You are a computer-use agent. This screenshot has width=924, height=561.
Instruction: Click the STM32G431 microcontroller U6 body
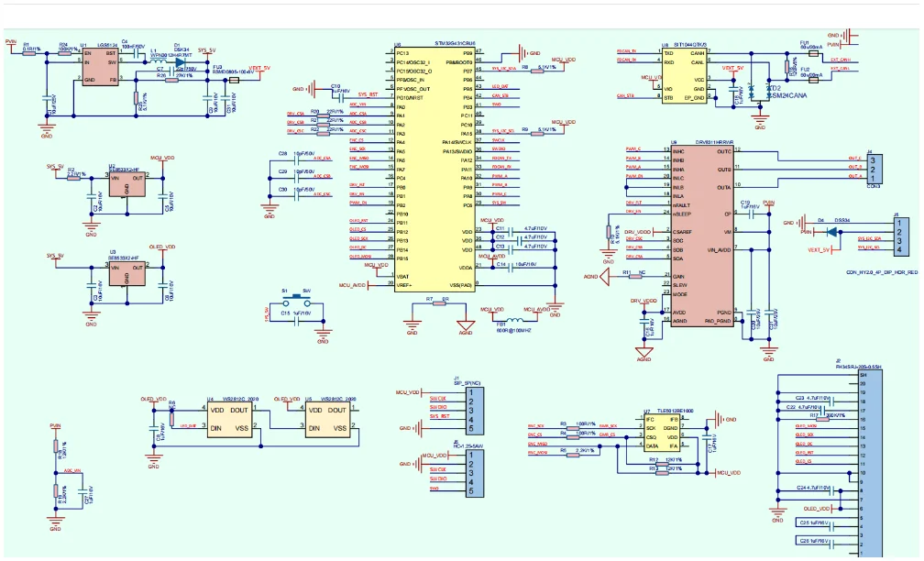coord(434,174)
